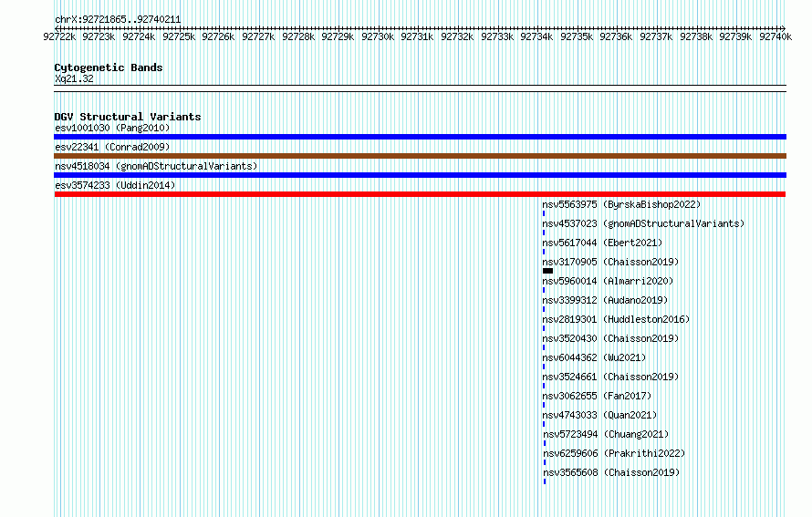Click the 92727k ruler tick label
Viewport: 812px width, 517px height.
click(x=258, y=36)
